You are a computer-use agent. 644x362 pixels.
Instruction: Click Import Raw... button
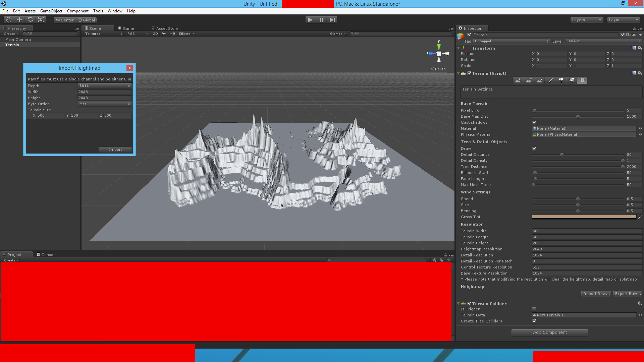[596, 294]
